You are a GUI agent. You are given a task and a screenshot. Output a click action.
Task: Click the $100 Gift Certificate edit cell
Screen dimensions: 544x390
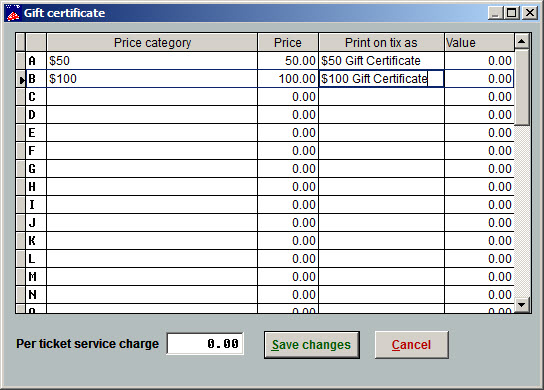381,79
